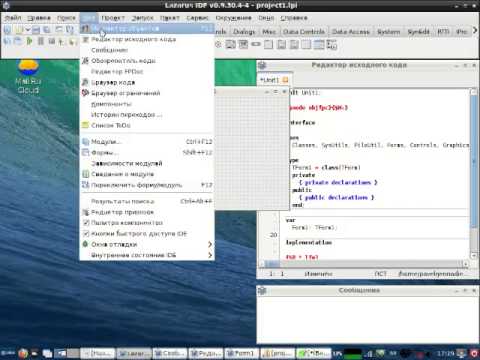Choose Браузер ограничений menu entry
This screenshot has width=480, height=360.
(147, 93)
